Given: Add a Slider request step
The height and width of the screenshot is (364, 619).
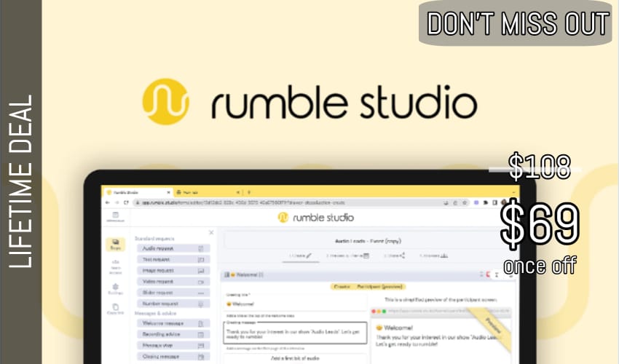Looking at the screenshot, I should (x=172, y=292).
